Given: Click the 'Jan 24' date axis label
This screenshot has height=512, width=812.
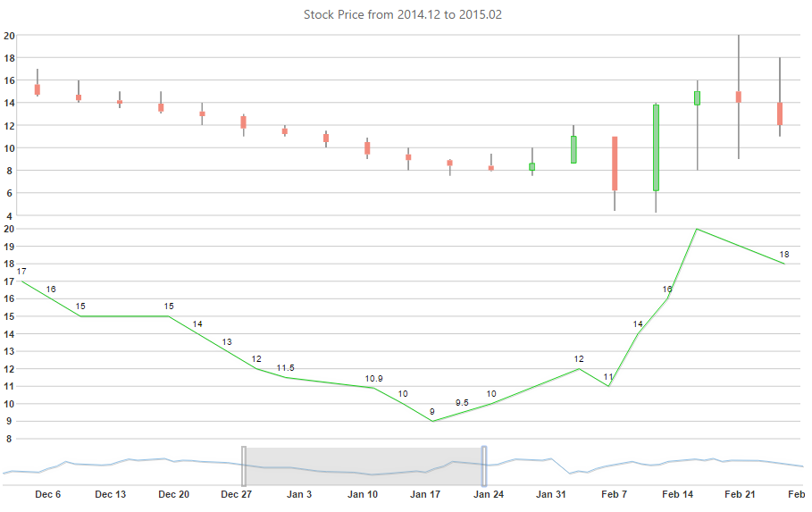Looking at the screenshot, I should [x=489, y=494].
